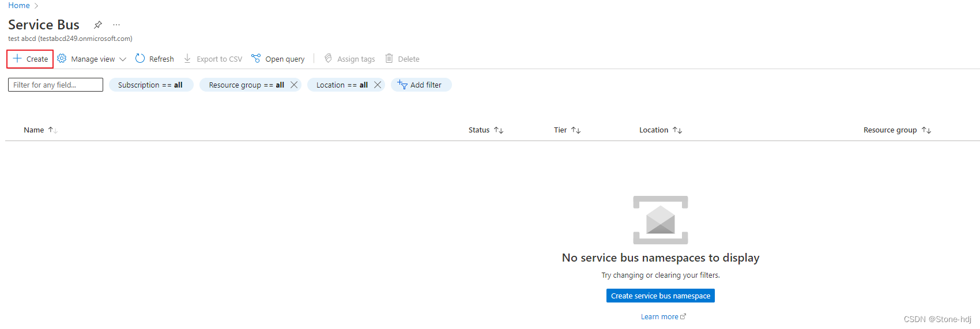The image size is (980, 329).
Task: Click Add filter button
Action: 421,85
